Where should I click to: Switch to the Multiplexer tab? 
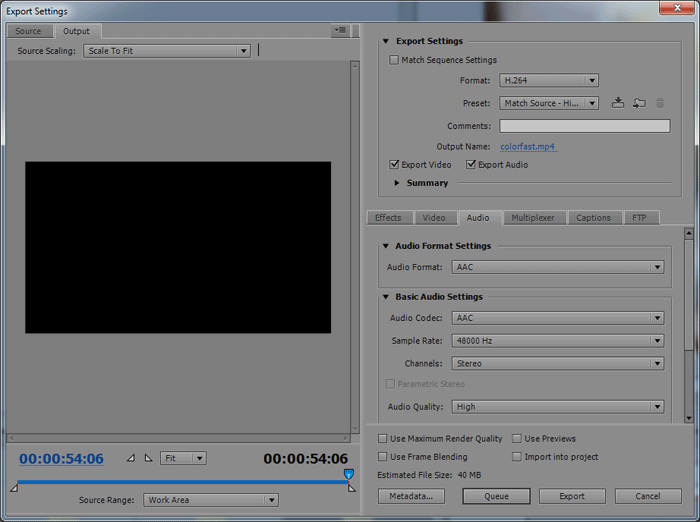pos(533,217)
